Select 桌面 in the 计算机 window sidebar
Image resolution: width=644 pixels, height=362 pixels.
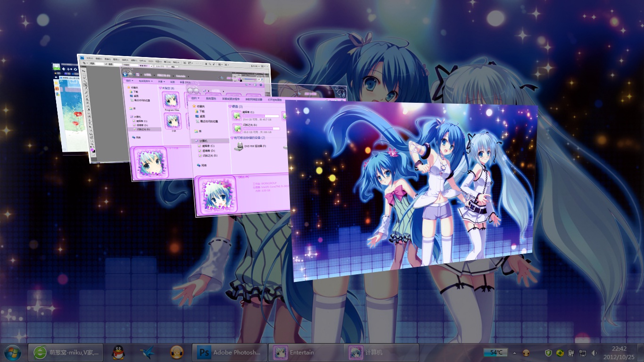coord(200,116)
